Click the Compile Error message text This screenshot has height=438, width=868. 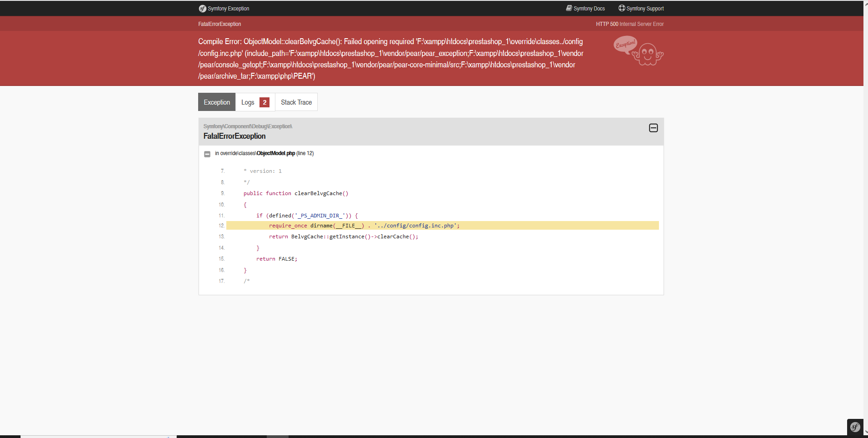tap(391, 59)
